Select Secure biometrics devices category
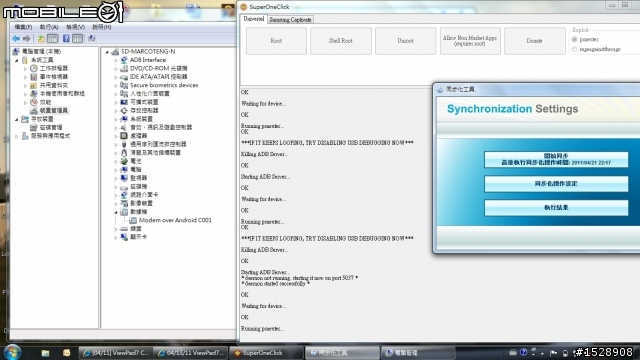 pos(164,85)
